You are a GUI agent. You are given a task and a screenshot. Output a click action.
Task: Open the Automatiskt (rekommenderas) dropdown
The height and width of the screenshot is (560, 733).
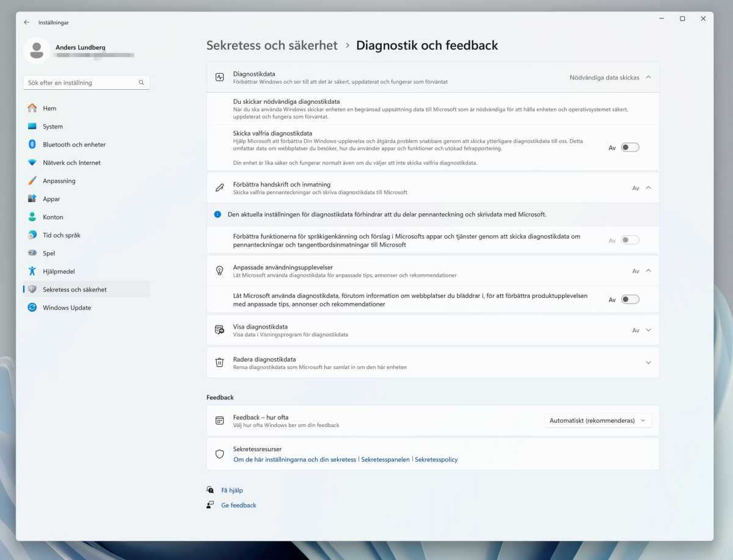(x=598, y=420)
